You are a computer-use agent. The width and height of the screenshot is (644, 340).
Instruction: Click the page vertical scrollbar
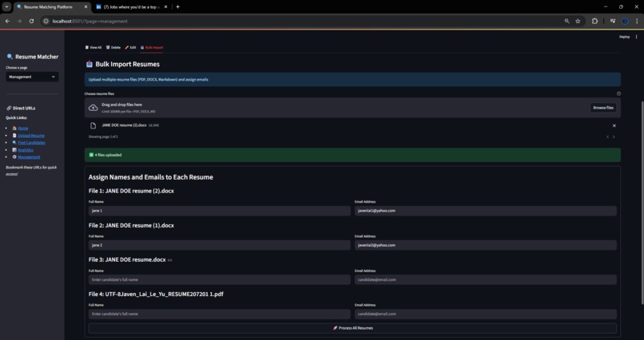(x=642, y=202)
